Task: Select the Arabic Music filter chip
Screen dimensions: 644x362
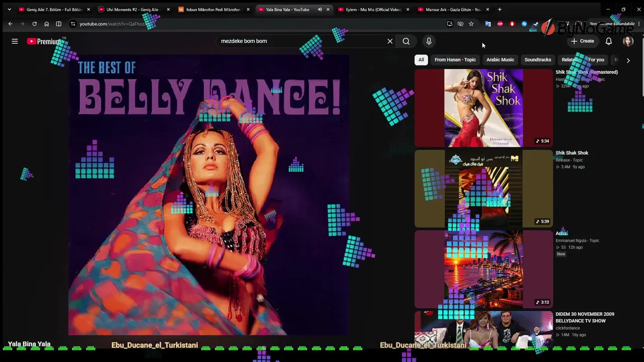Action: pyautogui.click(x=500, y=60)
